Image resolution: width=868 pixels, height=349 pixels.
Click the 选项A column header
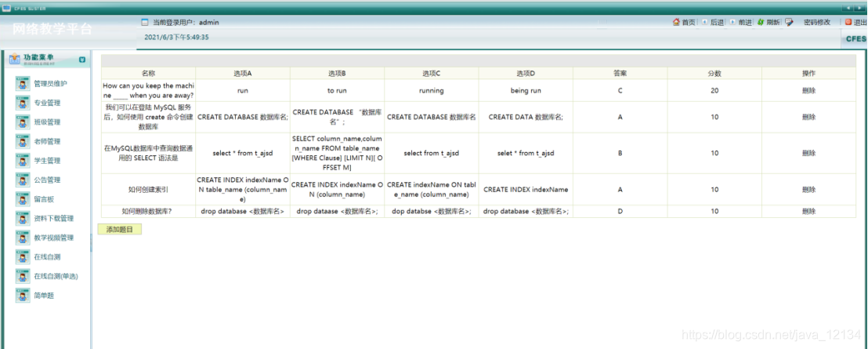click(x=243, y=73)
